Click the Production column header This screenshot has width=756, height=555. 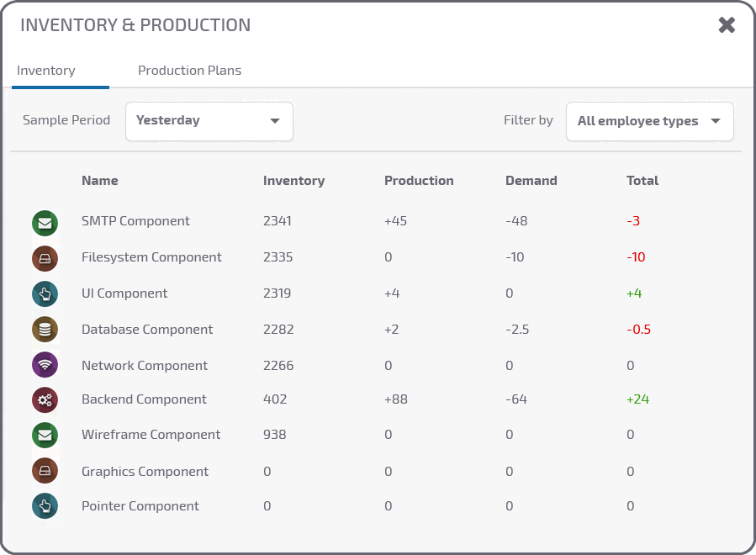pyautogui.click(x=419, y=181)
